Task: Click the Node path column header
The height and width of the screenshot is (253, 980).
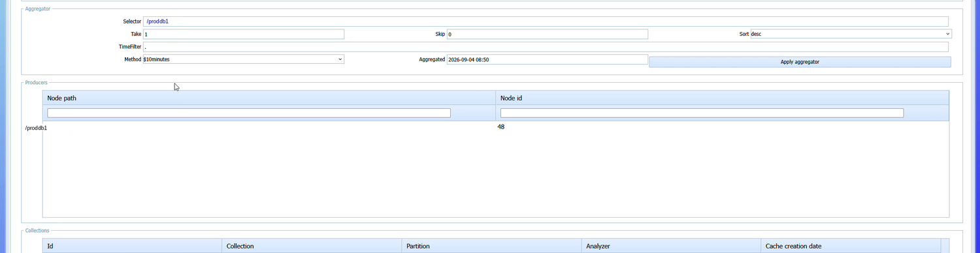Action: (269, 98)
